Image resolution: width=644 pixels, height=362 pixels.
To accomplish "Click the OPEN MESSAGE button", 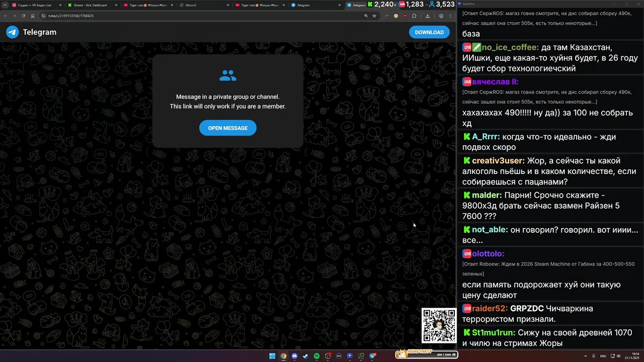I will point(228,128).
